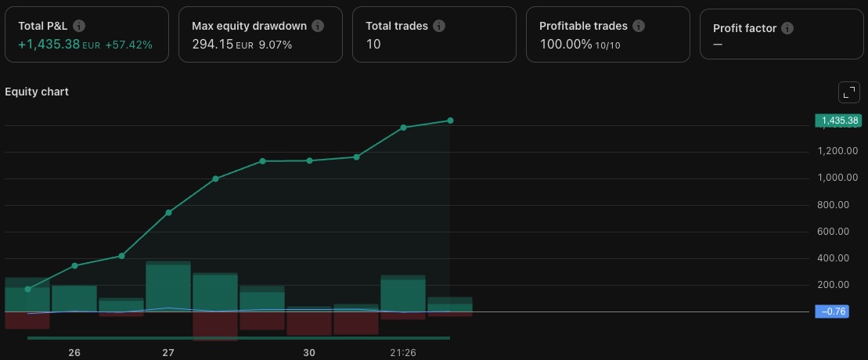Click the 100.00% Profitable trades value
868x360 pixels.
click(566, 45)
